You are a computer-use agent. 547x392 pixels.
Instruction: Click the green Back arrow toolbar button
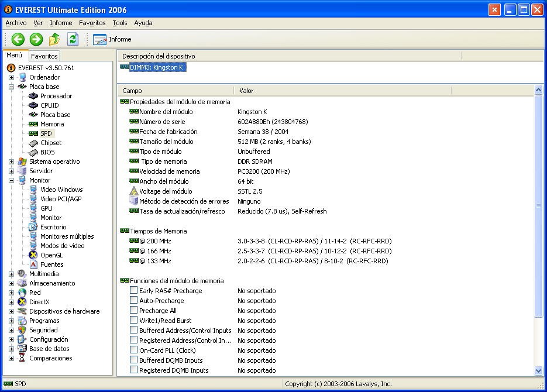coord(18,39)
